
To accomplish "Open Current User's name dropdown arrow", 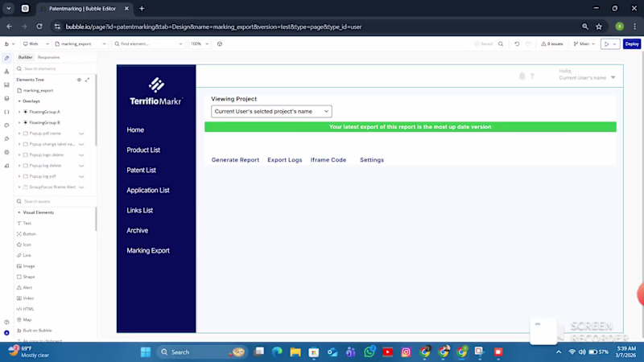I will [613, 77].
